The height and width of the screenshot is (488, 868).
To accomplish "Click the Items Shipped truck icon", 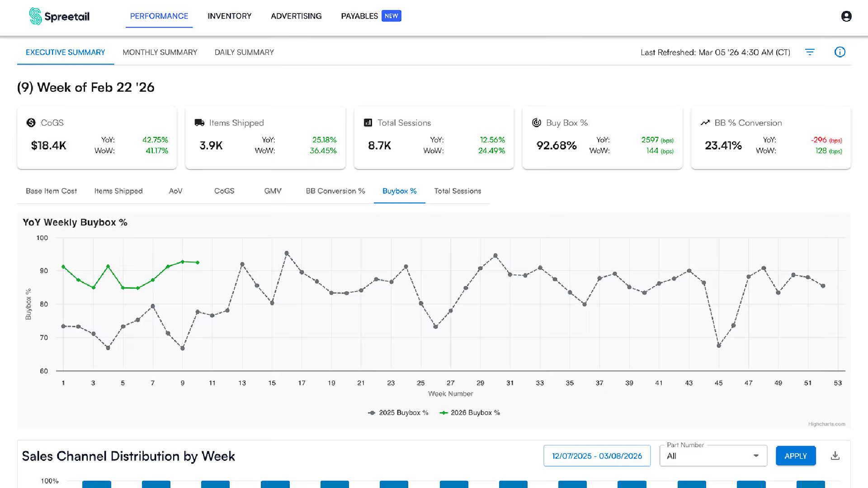I will (x=199, y=122).
